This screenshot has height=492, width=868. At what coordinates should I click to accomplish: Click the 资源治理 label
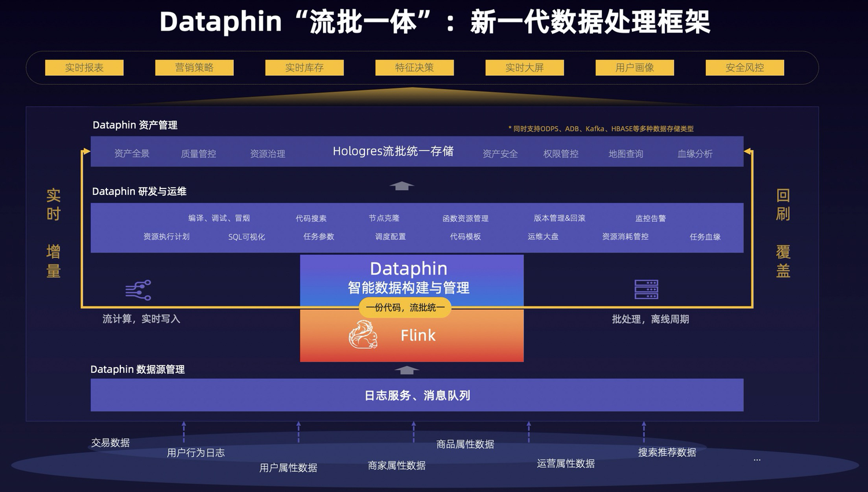click(x=267, y=154)
